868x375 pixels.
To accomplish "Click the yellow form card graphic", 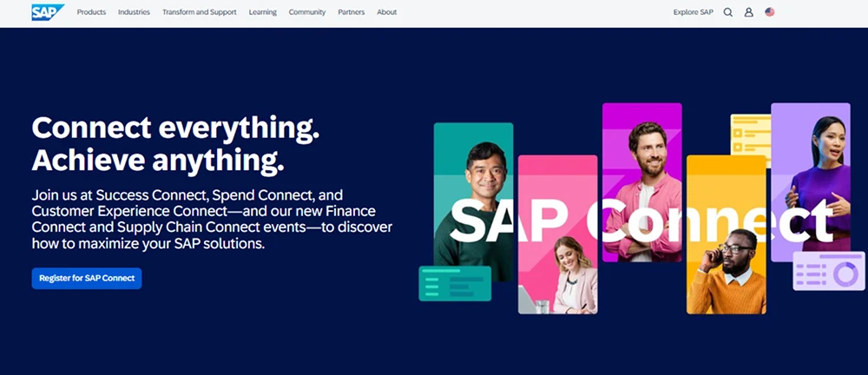I will click(748, 137).
